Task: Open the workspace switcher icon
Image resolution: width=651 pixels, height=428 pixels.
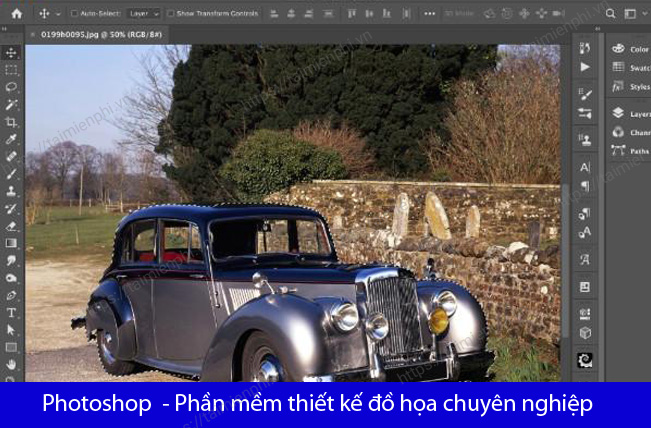Action: pos(630,14)
